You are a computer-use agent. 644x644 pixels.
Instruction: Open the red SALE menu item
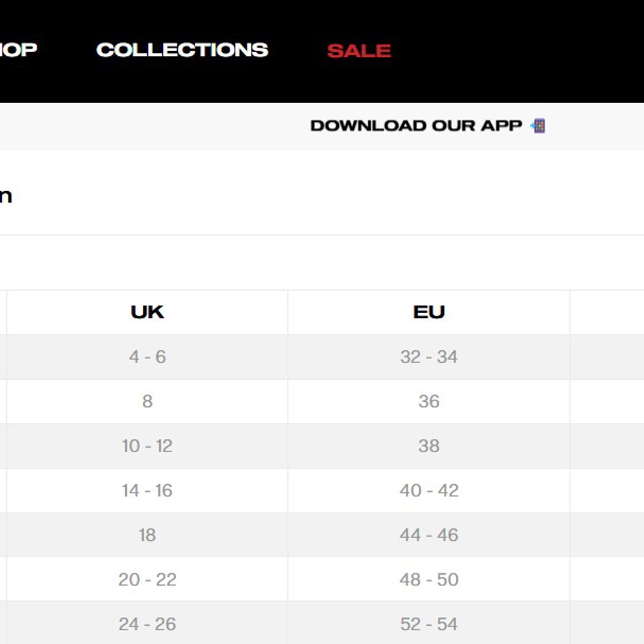359,51
